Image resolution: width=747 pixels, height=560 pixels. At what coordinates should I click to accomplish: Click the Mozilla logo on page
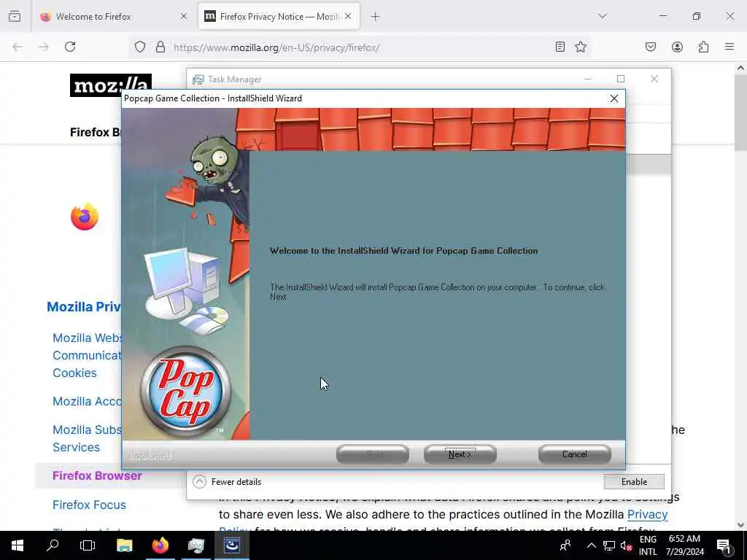tap(111, 85)
